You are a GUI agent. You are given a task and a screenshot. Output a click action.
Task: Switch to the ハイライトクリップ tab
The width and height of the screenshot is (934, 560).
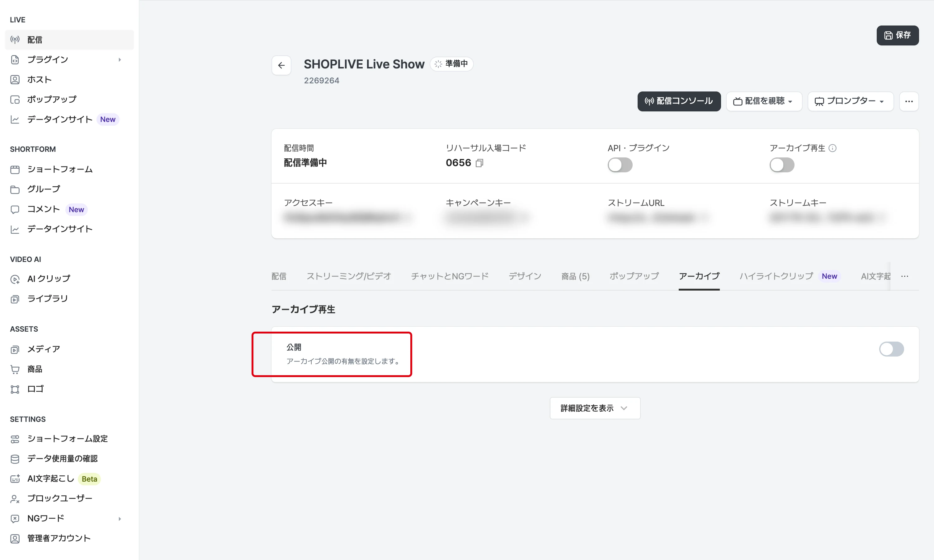pyautogui.click(x=790, y=276)
